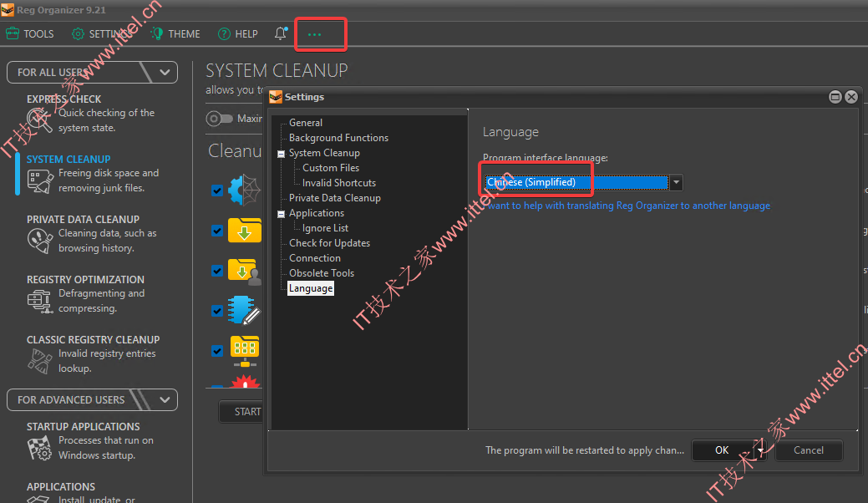The height and width of the screenshot is (503, 868).
Task: Uncheck the box beside the blue chip pencil icon
Action: (x=217, y=311)
